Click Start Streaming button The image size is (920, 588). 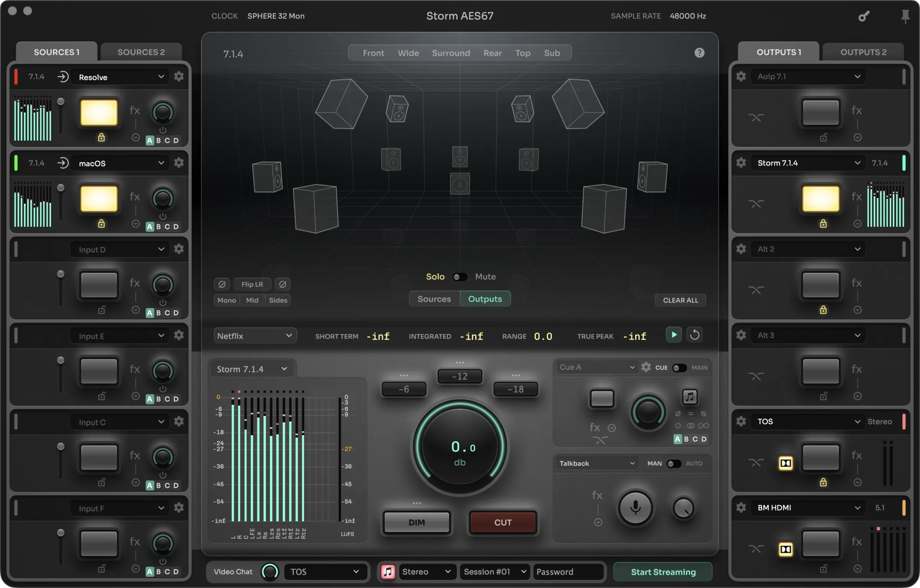663,572
